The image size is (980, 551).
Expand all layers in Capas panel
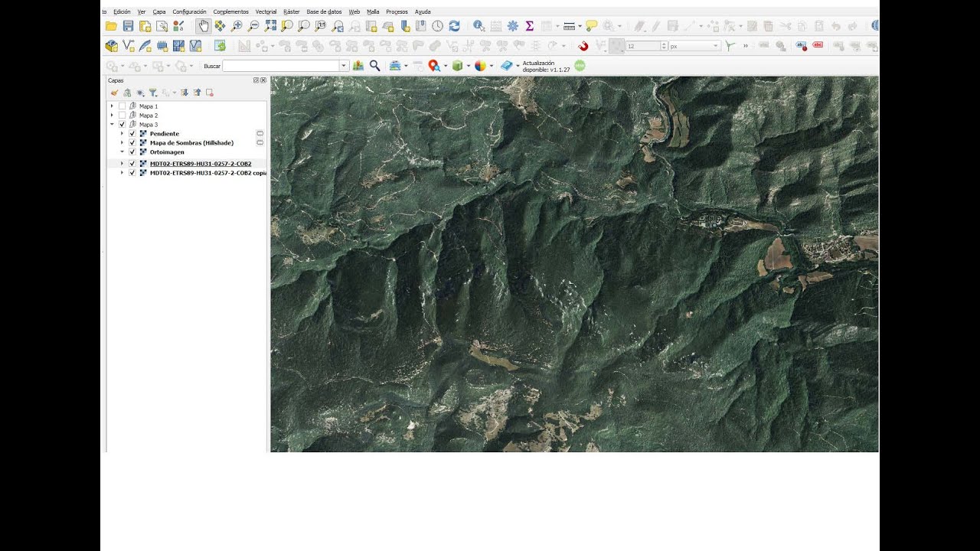tap(184, 93)
